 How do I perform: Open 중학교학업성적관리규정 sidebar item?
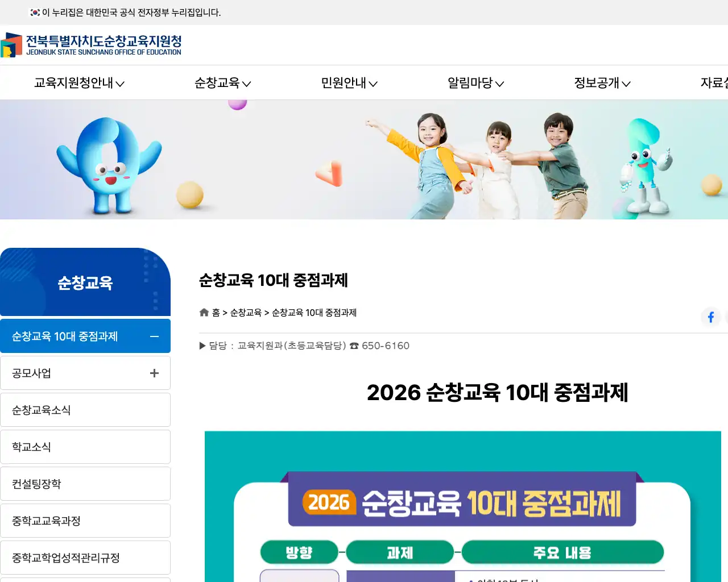[85, 558]
